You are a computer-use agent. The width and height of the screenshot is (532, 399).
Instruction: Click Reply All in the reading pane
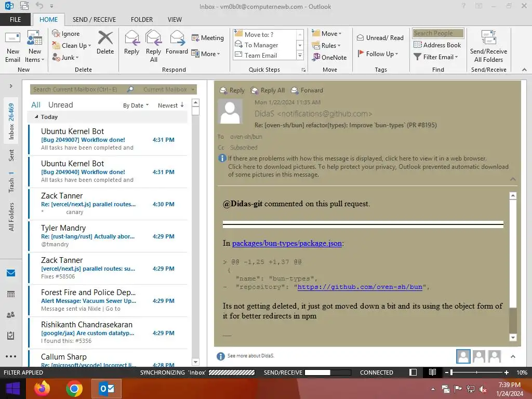click(x=268, y=90)
